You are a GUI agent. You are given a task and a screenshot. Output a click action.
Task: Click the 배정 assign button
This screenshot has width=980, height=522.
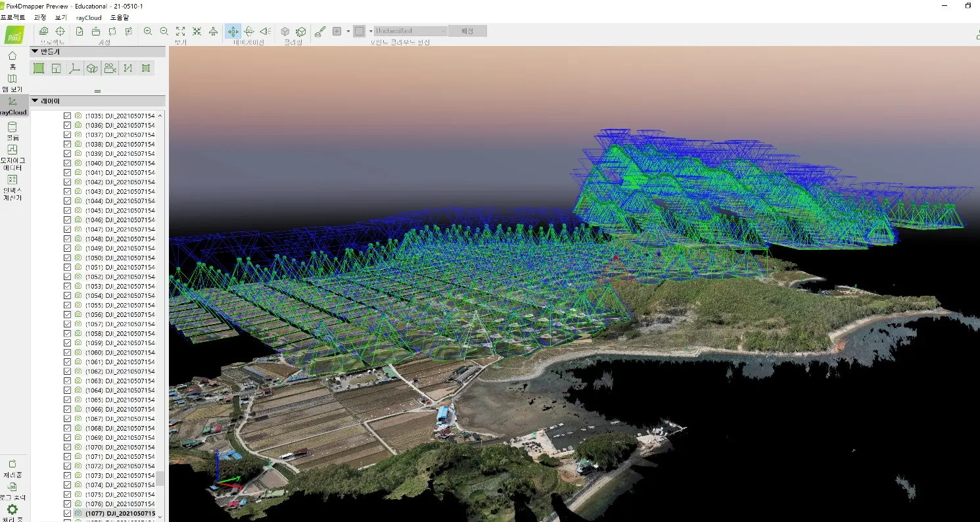point(467,31)
